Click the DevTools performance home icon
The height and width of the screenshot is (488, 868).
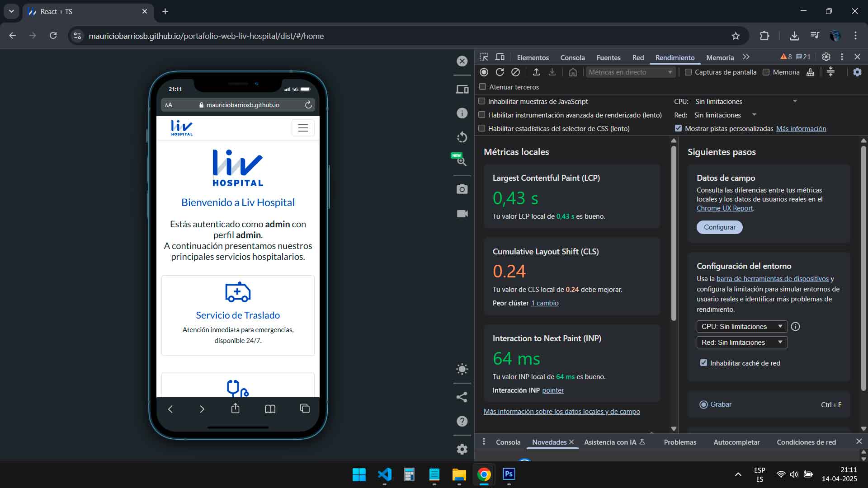(x=573, y=72)
